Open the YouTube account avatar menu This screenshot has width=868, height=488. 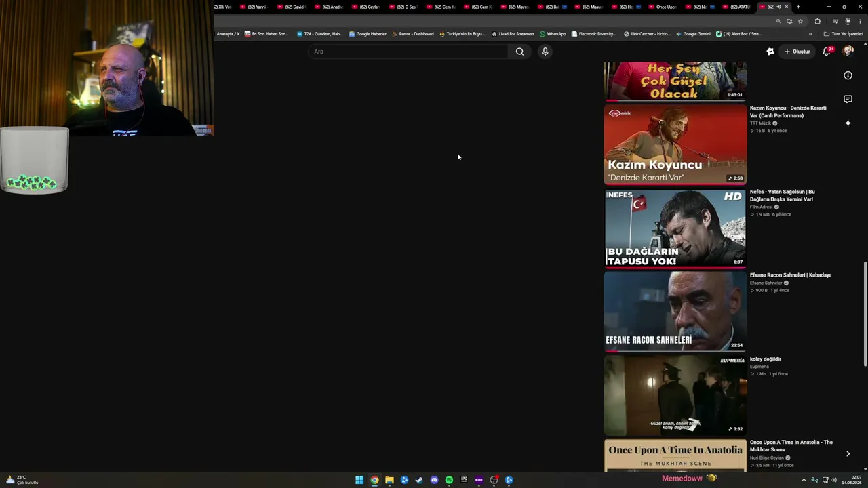point(848,52)
